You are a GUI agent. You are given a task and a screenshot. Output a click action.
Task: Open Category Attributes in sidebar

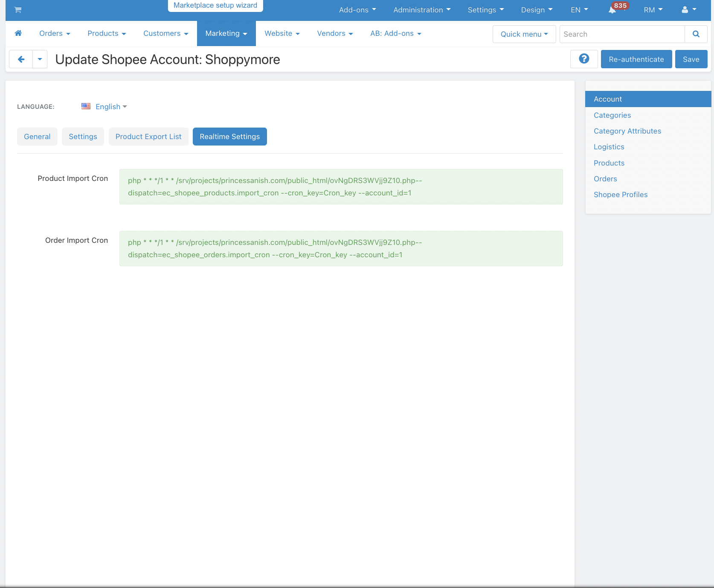coord(627,131)
